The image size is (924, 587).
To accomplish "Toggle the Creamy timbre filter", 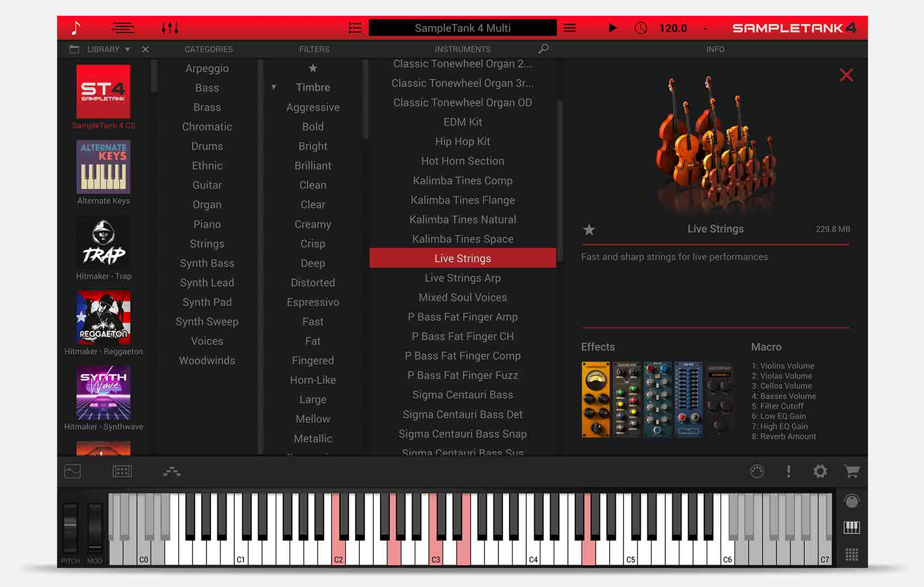I will click(313, 224).
